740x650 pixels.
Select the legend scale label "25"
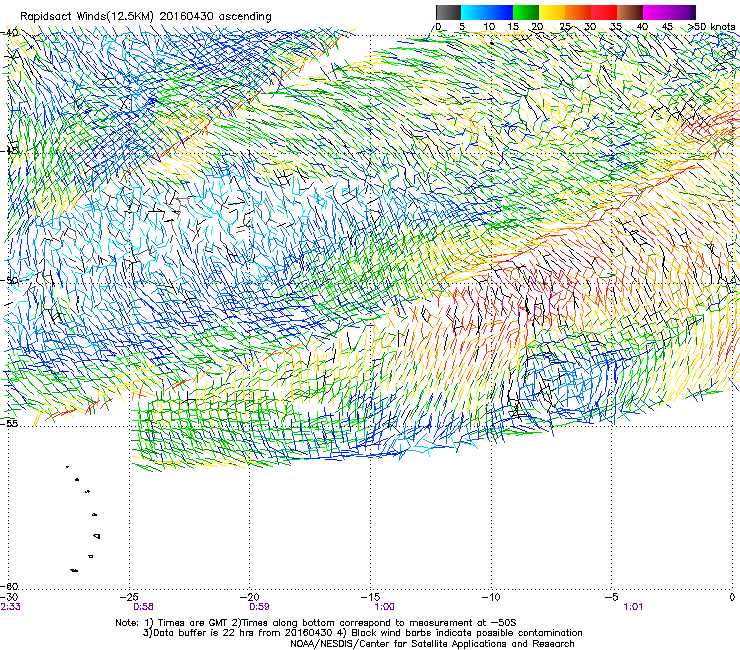tap(565, 27)
